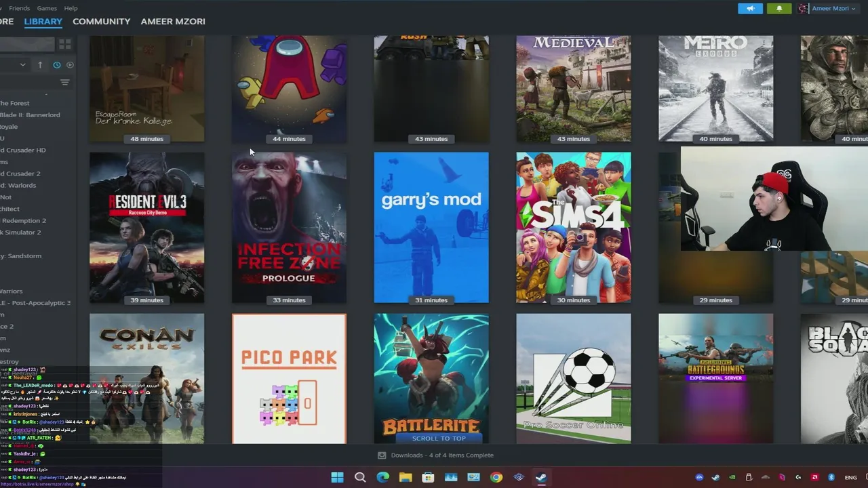Open the Friends menu

[x=19, y=8]
